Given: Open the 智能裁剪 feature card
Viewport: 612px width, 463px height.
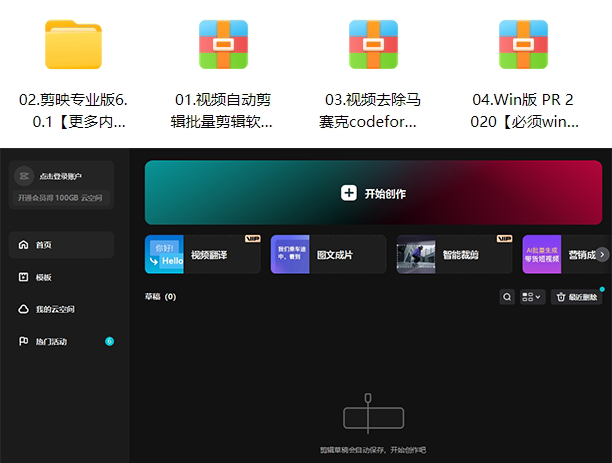Looking at the screenshot, I should pyautogui.click(x=454, y=254).
